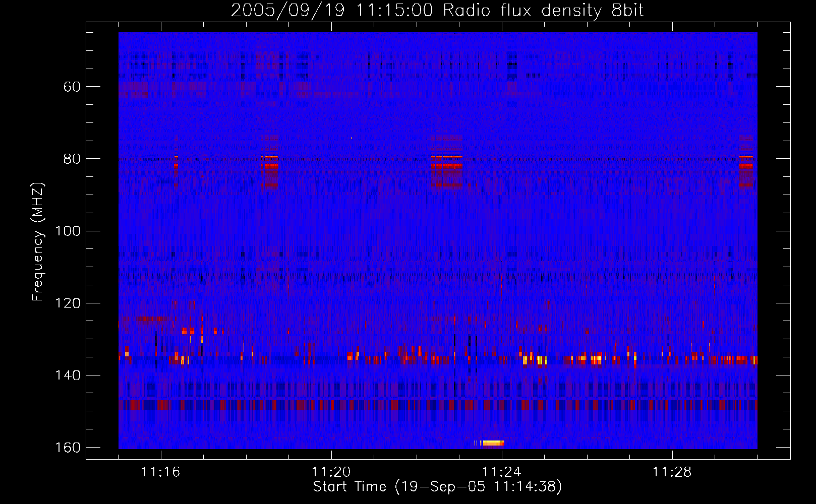The image size is (816, 504).
Task: Click the 11:16 time tick label
Action: [161, 472]
